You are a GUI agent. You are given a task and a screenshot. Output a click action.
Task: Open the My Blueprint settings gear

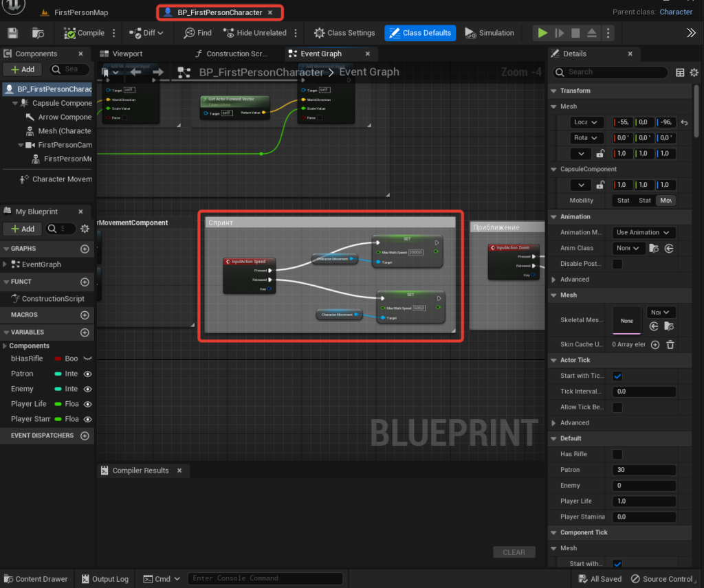click(x=85, y=229)
